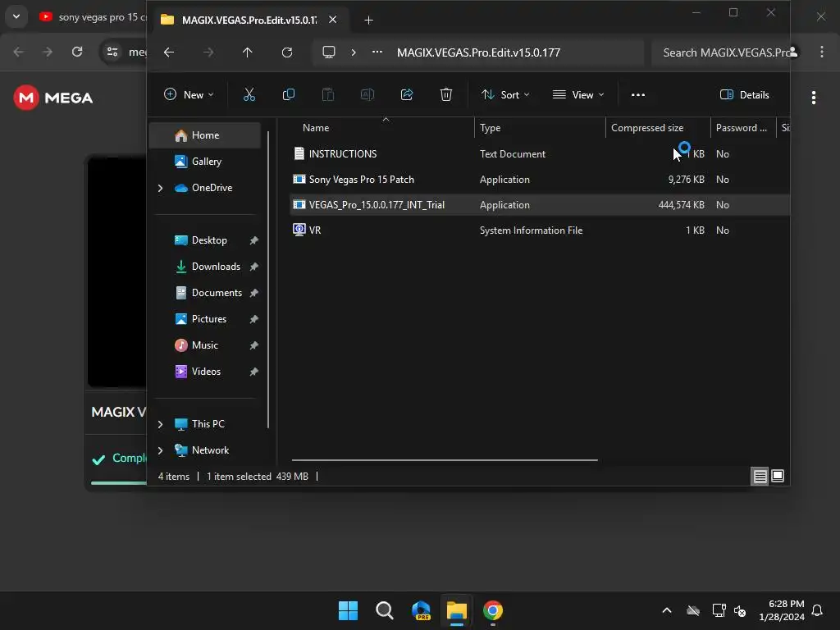Open Videos in navigation pane
Image resolution: width=840 pixels, height=630 pixels.
coord(206,372)
